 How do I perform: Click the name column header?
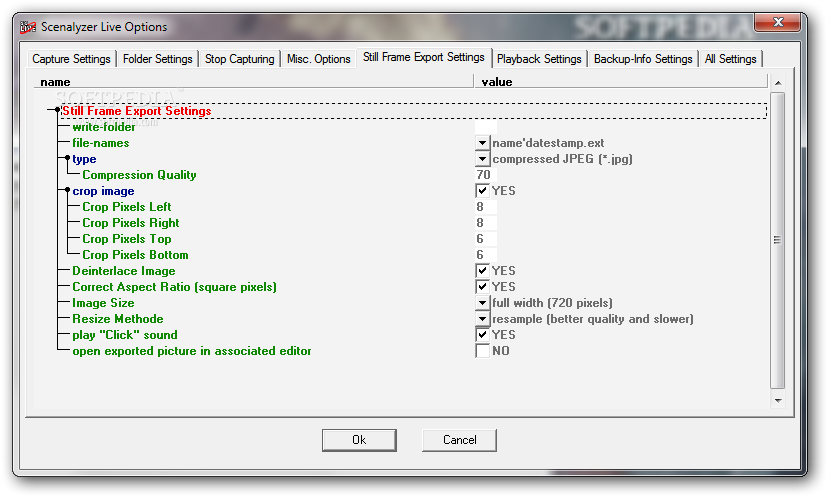[254, 82]
